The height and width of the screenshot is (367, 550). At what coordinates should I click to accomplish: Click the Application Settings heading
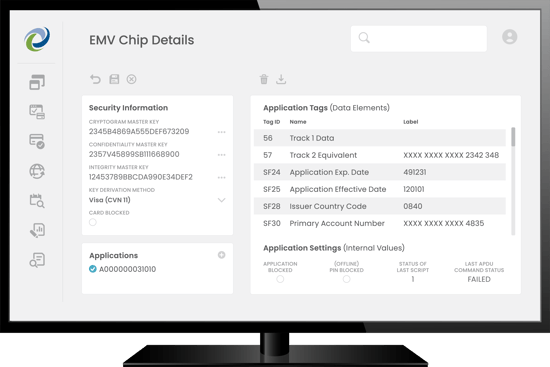pyautogui.click(x=334, y=248)
